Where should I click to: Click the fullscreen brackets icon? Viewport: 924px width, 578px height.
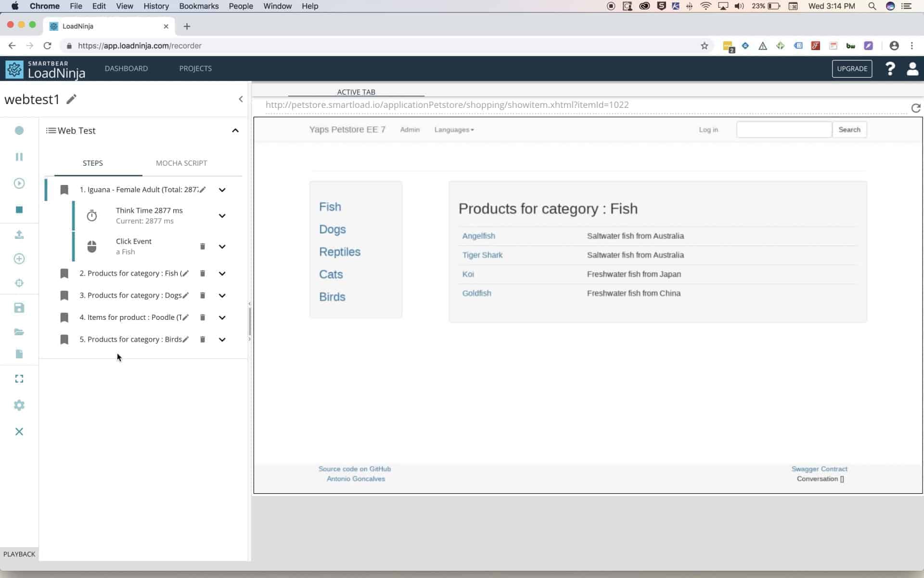pyautogui.click(x=19, y=379)
